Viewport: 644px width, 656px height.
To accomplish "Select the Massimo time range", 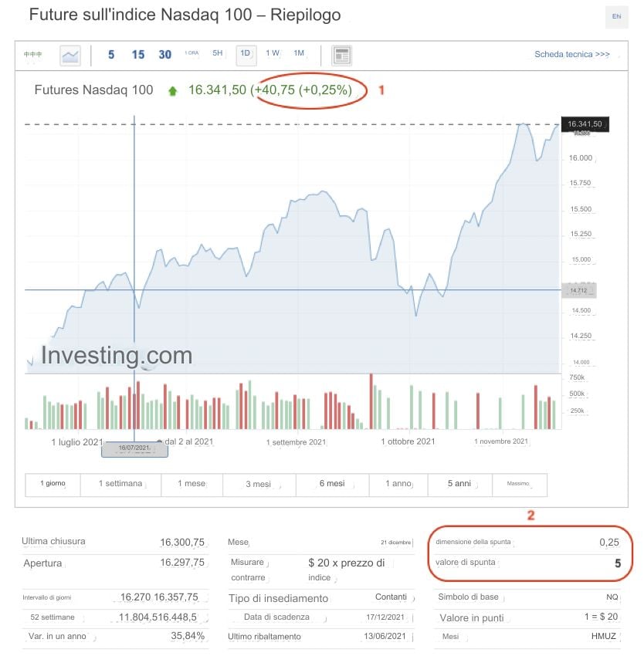I will (x=519, y=484).
